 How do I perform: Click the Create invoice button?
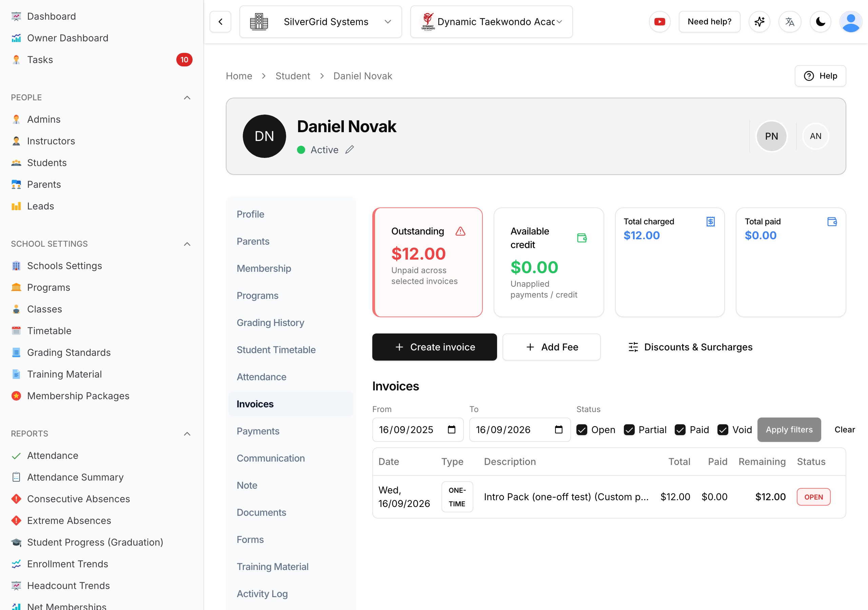[434, 347]
